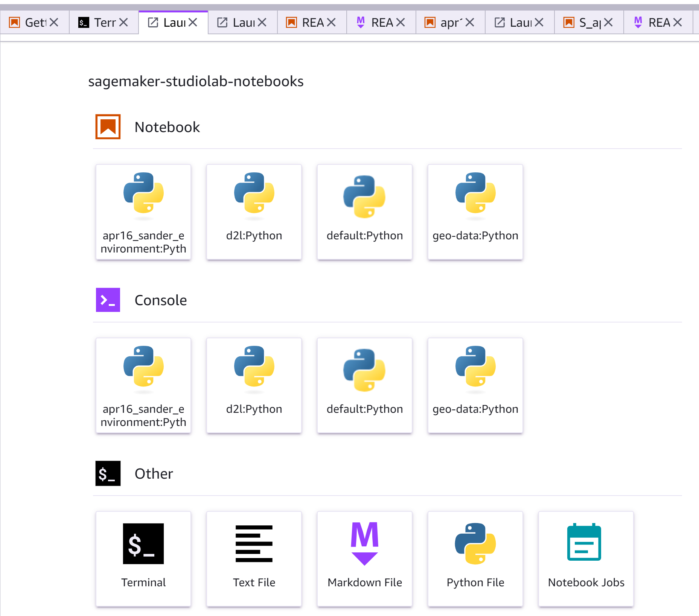The width and height of the screenshot is (699, 616).
Task: Create a new Python File
Action: tap(475, 559)
